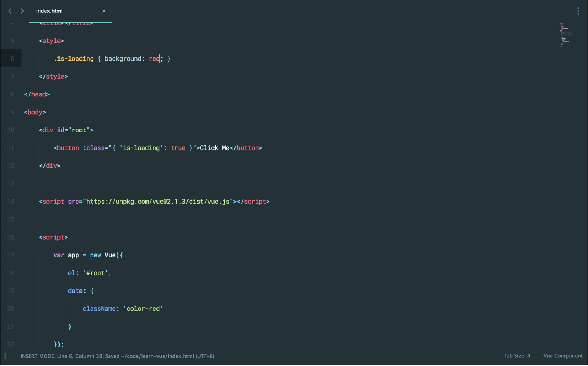Click the red value in the CSS rule

coord(154,59)
